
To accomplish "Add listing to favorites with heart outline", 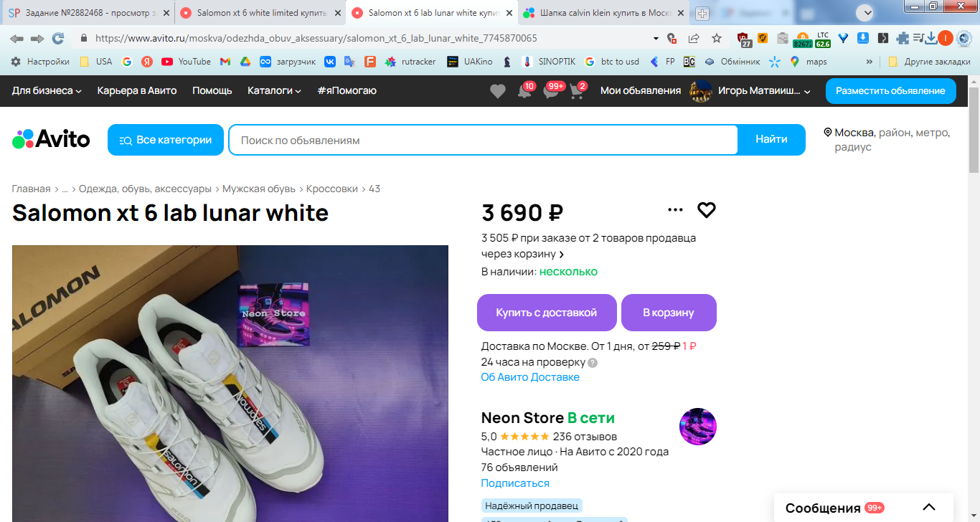I will (x=707, y=210).
